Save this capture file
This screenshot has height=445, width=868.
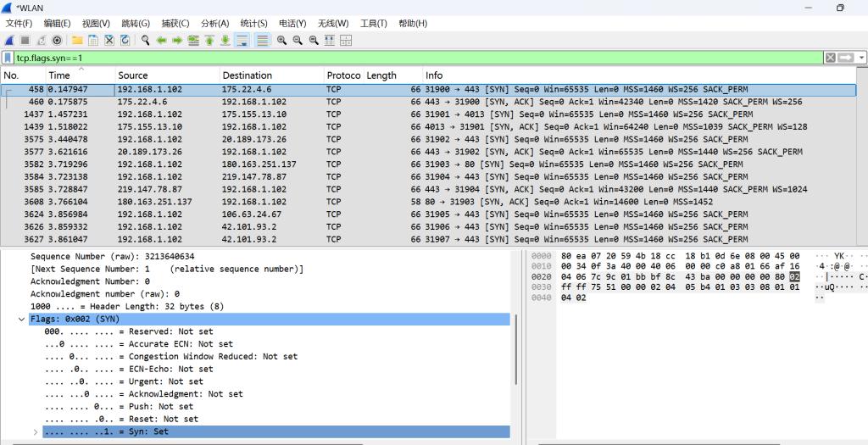(x=93, y=41)
